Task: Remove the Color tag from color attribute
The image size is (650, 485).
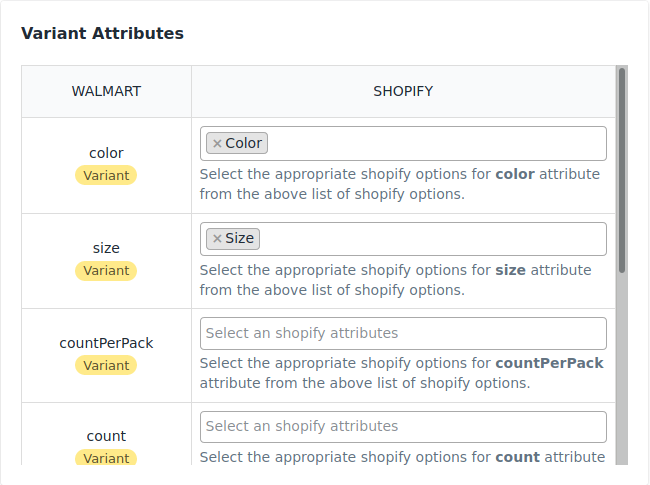Action: point(217,143)
